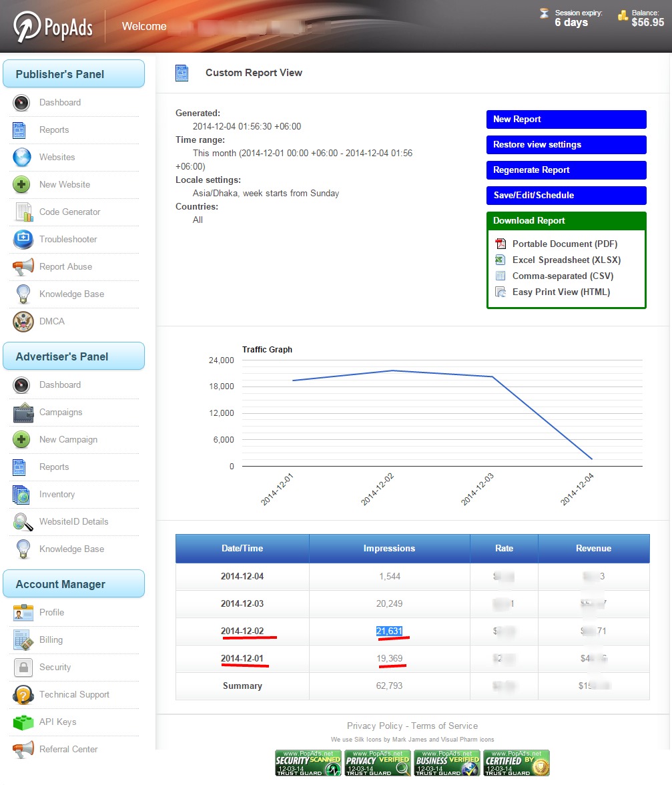The image size is (672, 787).
Task: Open Easy Print View (HTML) link
Action: (x=561, y=292)
